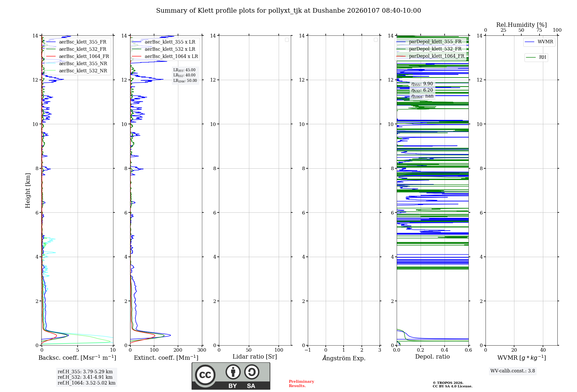Click the Rel.Humidity [%] top axis label

[x=521, y=25]
